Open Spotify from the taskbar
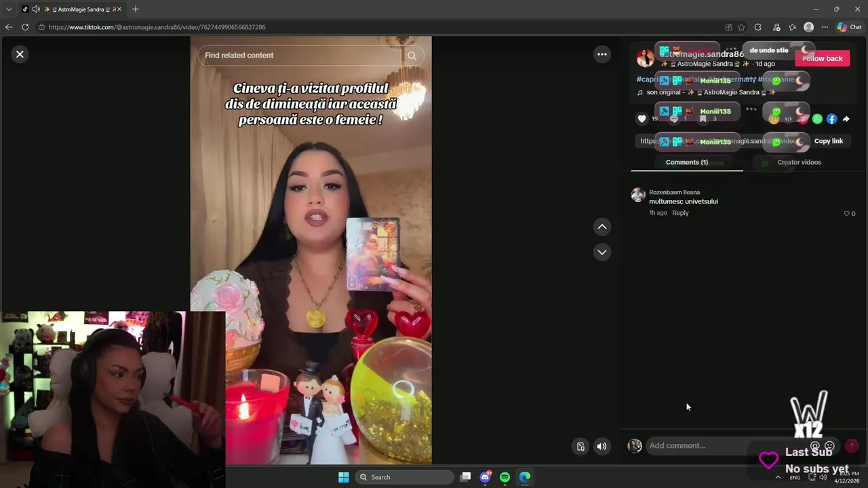868x488 pixels. [x=505, y=477]
